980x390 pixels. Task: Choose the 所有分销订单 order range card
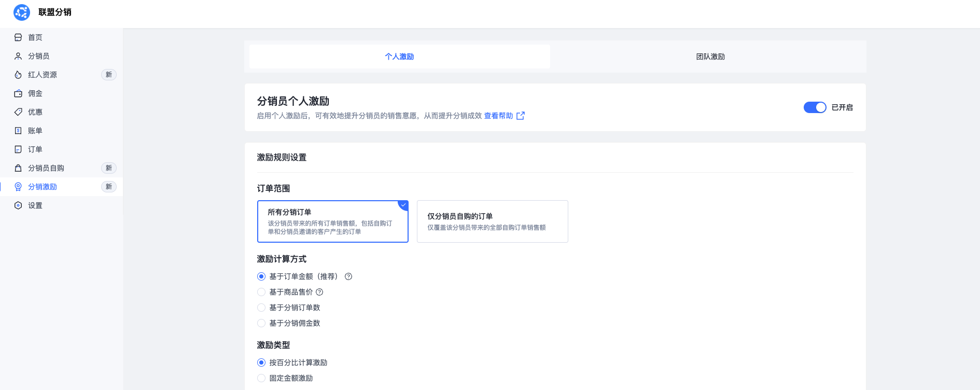pyautogui.click(x=333, y=221)
